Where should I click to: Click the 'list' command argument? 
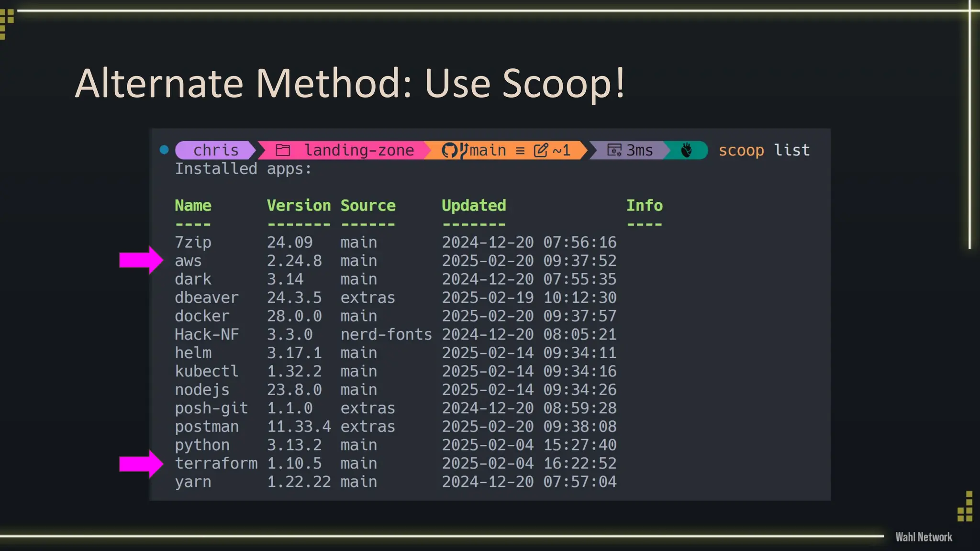(x=792, y=150)
